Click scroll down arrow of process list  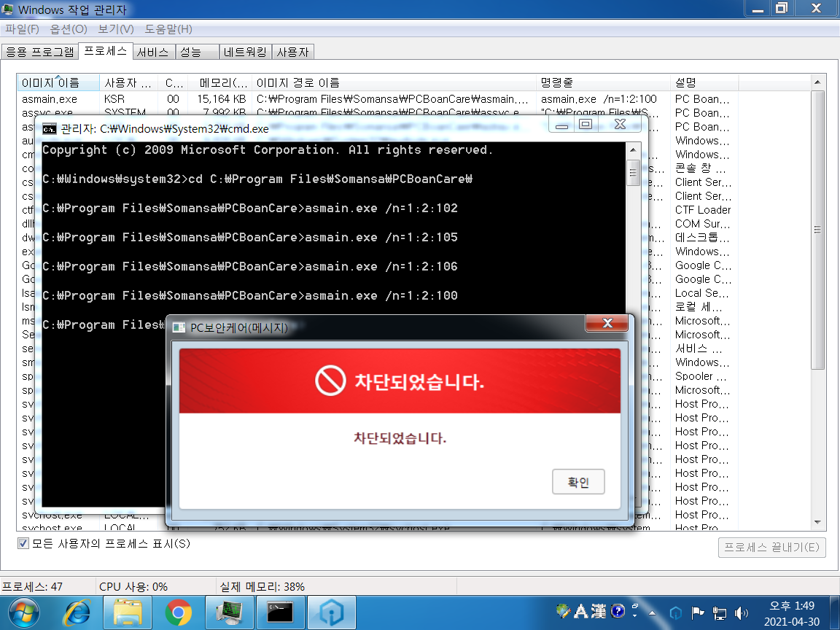pos(817,522)
